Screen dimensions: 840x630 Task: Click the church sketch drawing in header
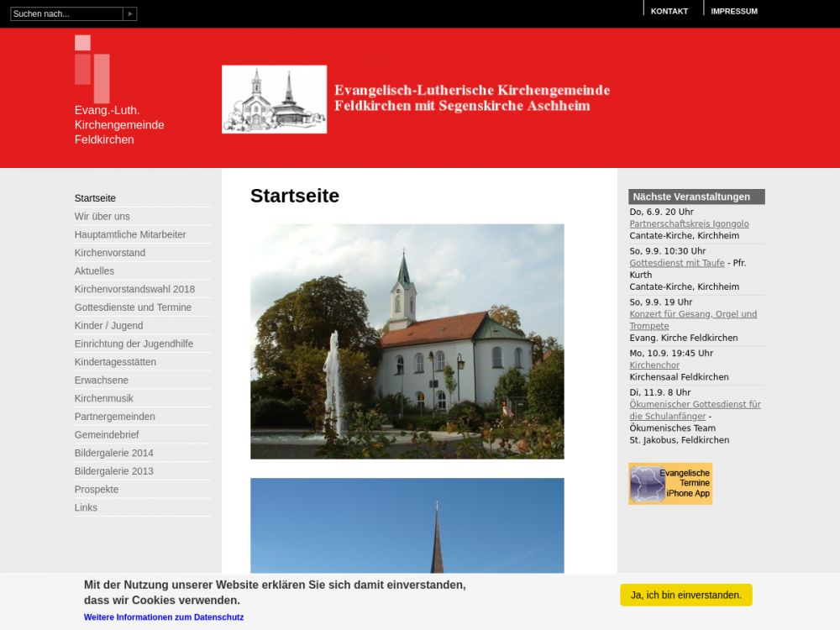274,99
